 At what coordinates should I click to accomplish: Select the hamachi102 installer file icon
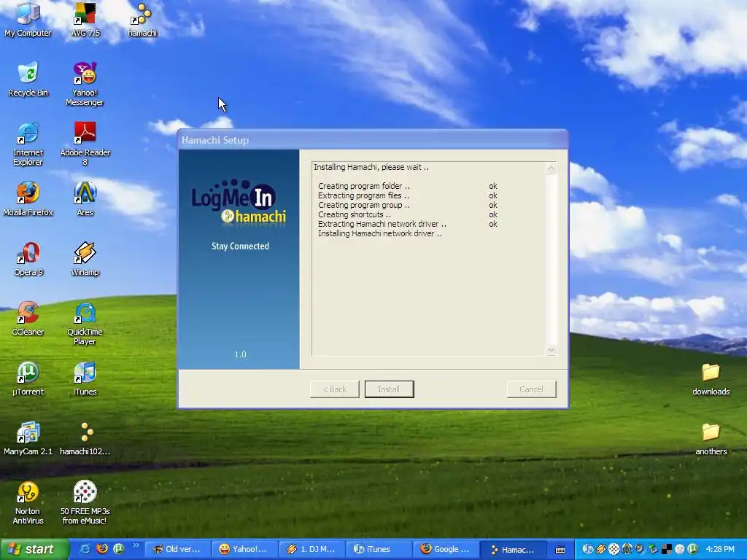point(85,438)
